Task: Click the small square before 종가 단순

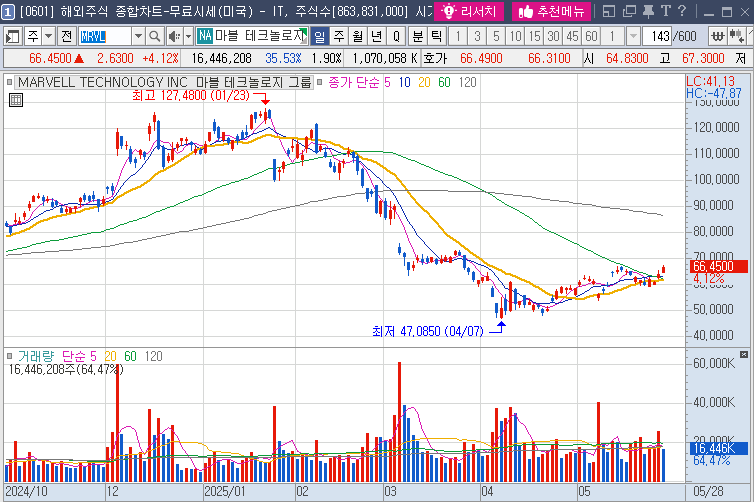Action: tap(319, 82)
